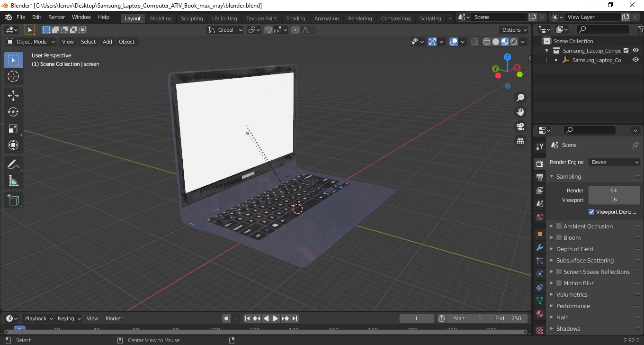Open the World properties tab
This screenshot has width=644, height=345.
[x=539, y=217]
